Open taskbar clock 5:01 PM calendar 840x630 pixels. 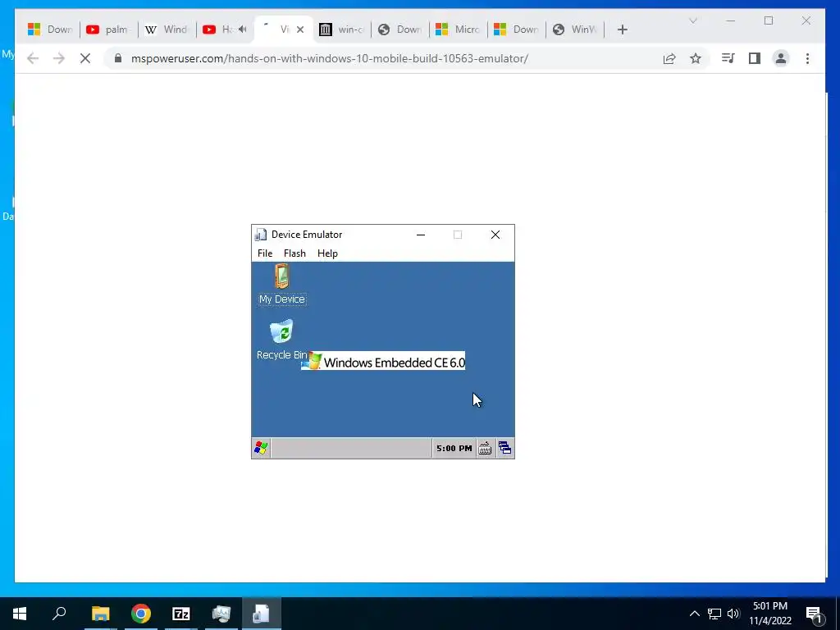pos(769,614)
